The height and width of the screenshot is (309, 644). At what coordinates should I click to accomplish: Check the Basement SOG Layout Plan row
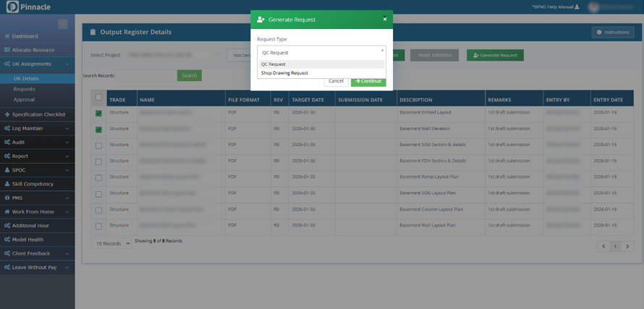(98, 194)
